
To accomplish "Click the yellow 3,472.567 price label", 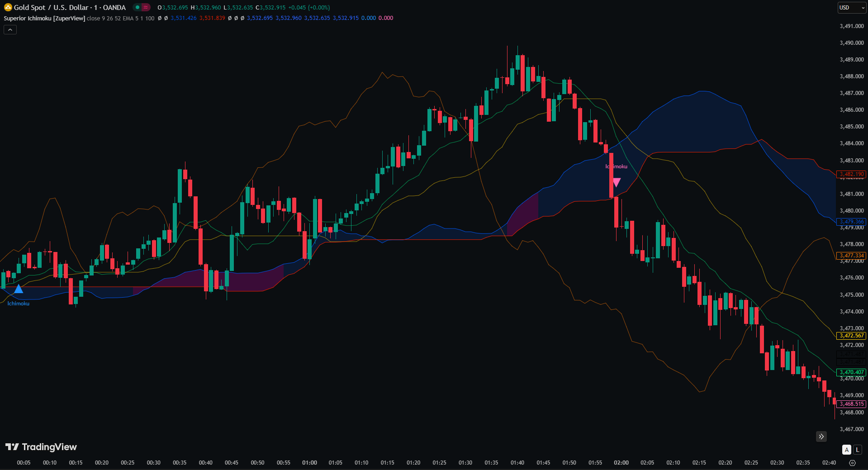I will point(852,336).
